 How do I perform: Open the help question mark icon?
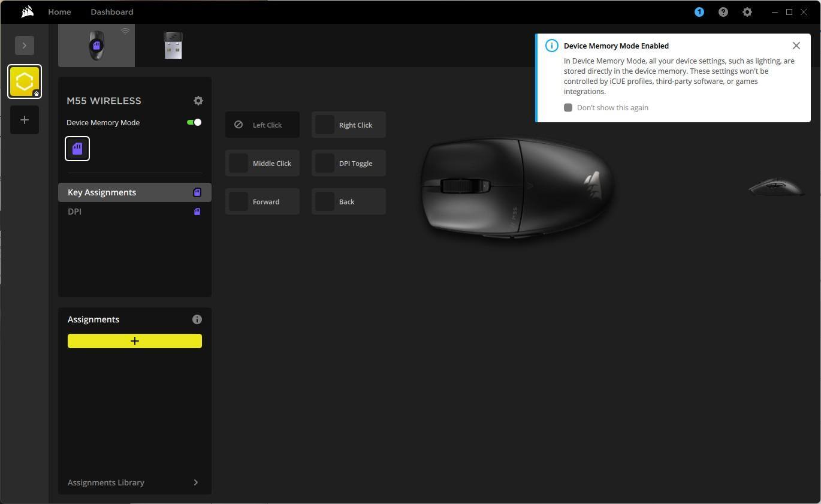(723, 12)
